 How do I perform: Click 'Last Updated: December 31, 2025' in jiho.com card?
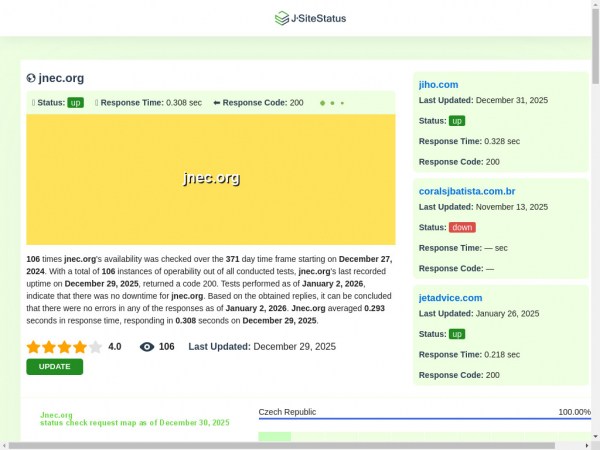click(483, 100)
